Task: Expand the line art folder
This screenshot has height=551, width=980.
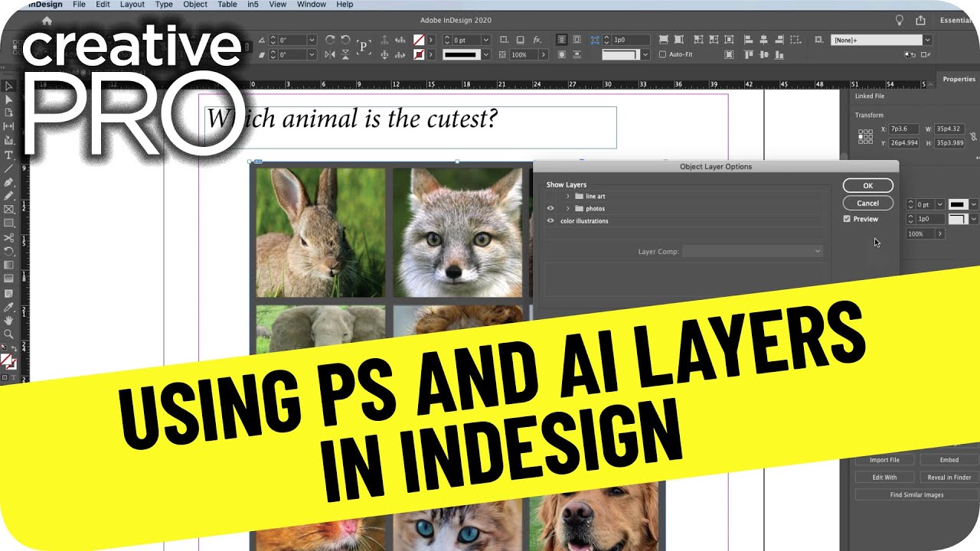Action: coord(567,196)
